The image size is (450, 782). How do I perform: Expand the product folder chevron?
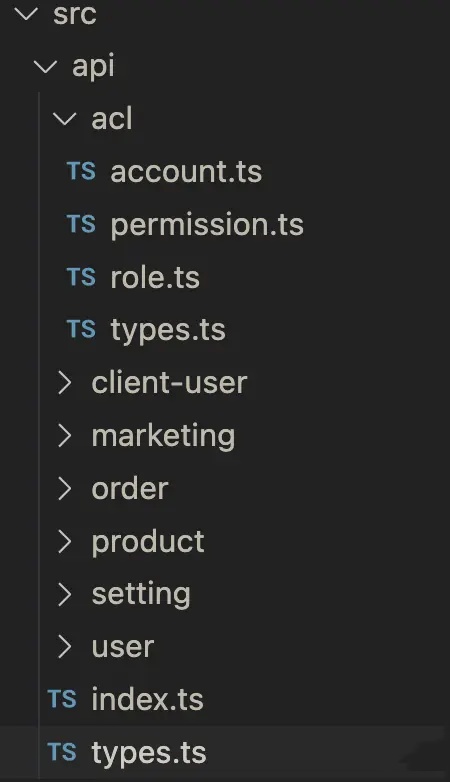pos(64,541)
